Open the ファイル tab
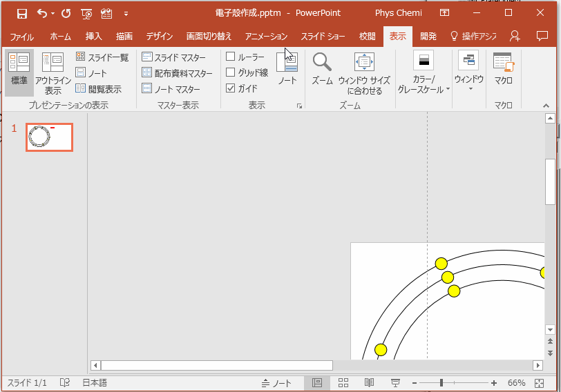Screen dimensions: 561x392 (22, 37)
